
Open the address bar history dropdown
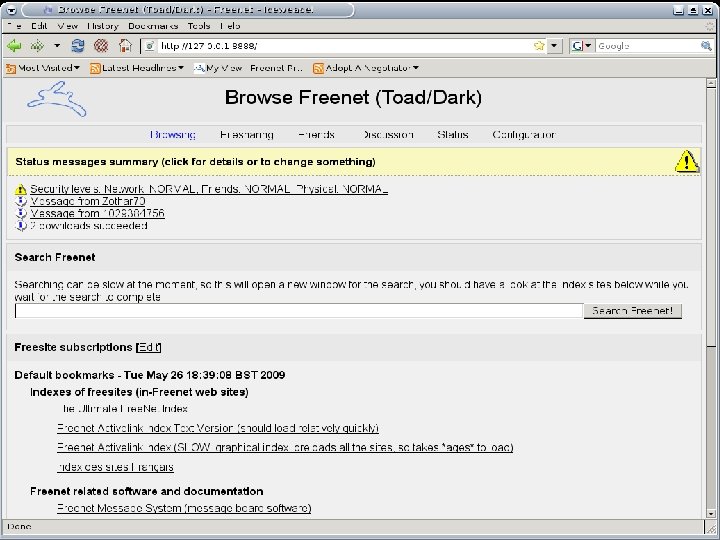click(554, 45)
